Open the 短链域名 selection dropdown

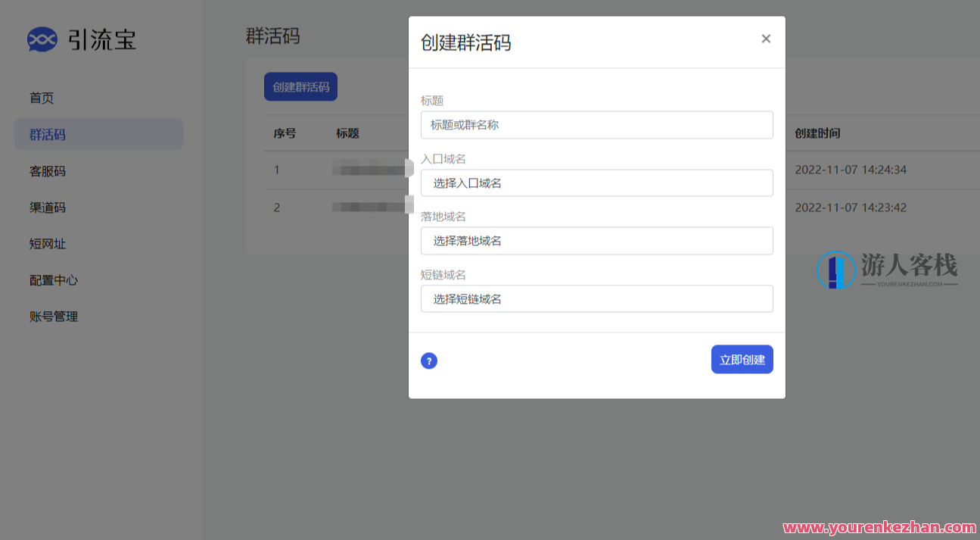(596, 298)
